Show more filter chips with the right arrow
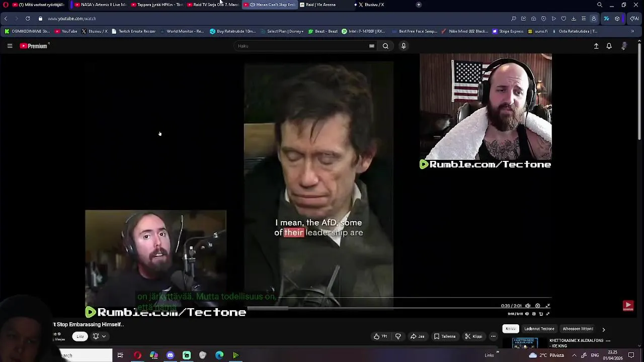The height and width of the screenshot is (362, 644). pos(604,330)
